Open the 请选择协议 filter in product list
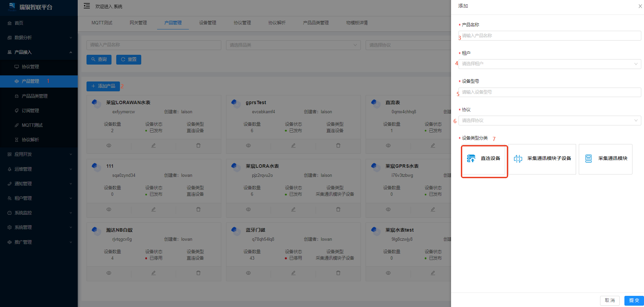Image resolution: width=644 pixels, height=307 pixels. click(408, 45)
